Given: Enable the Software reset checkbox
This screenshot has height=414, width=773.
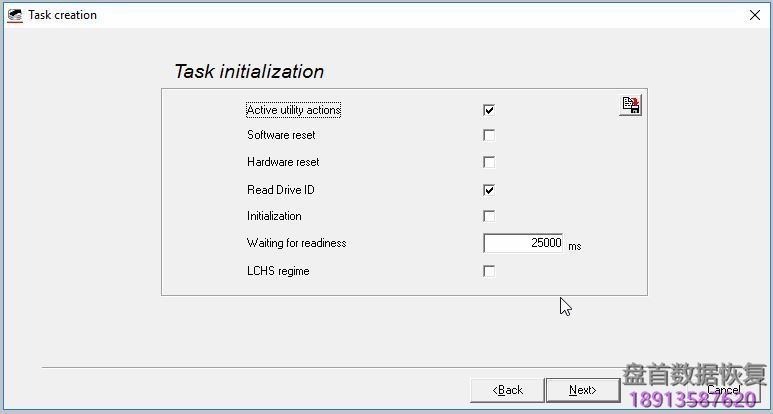Looking at the screenshot, I should pyautogui.click(x=489, y=135).
